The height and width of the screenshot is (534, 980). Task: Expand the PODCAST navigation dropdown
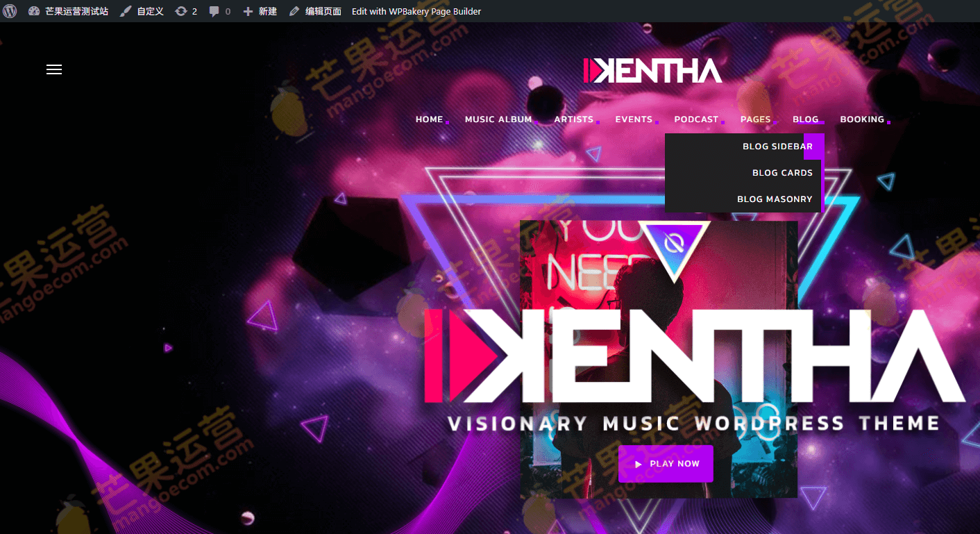click(x=696, y=119)
